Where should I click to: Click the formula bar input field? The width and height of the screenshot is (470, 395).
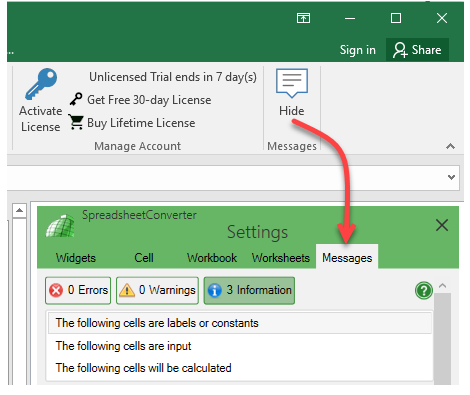(227, 177)
